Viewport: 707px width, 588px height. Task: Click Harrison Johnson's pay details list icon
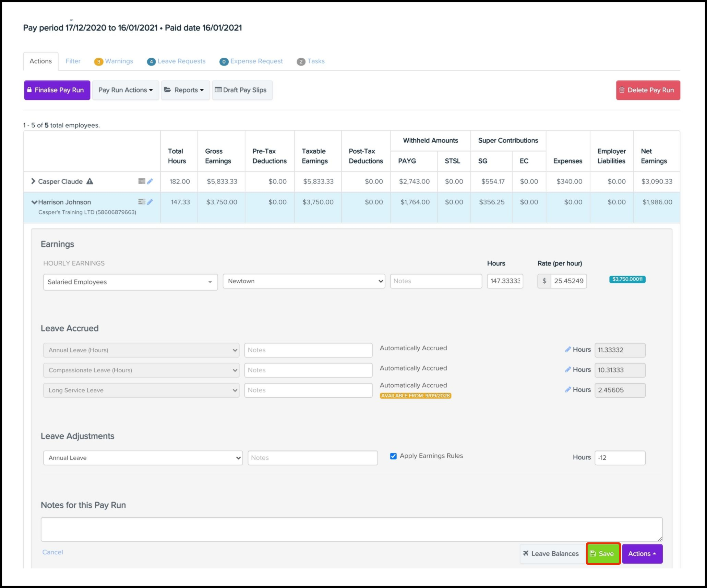[142, 202]
